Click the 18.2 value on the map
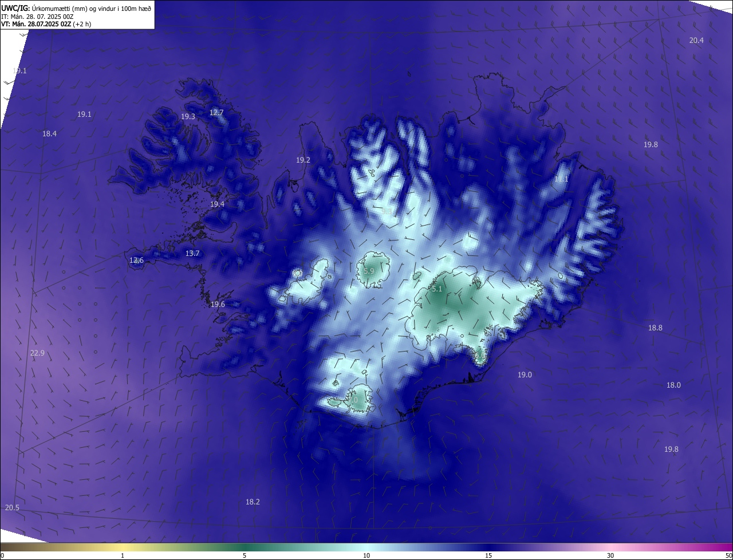This screenshot has width=733, height=560. click(x=253, y=502)
